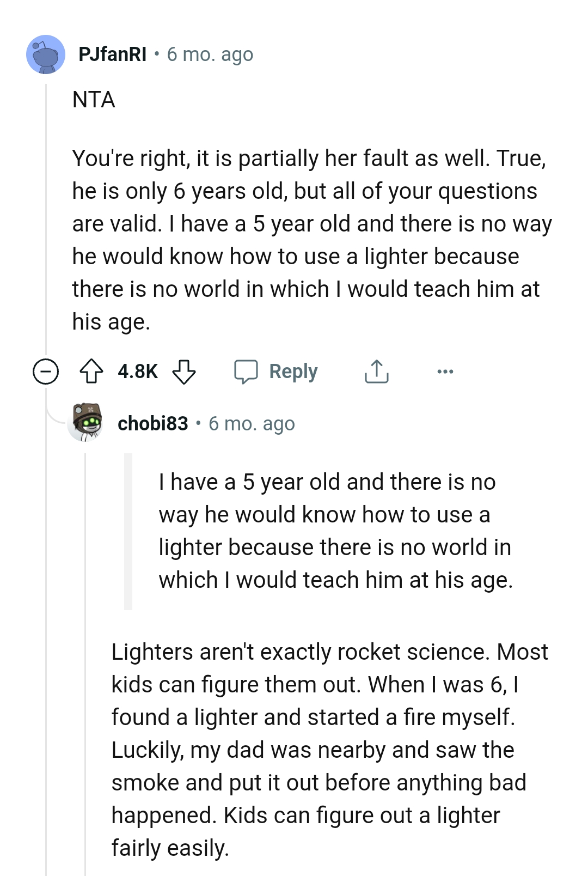Open chobi83's avatar
This screenshot has width=588, height=876.
(x=87, y=421)
